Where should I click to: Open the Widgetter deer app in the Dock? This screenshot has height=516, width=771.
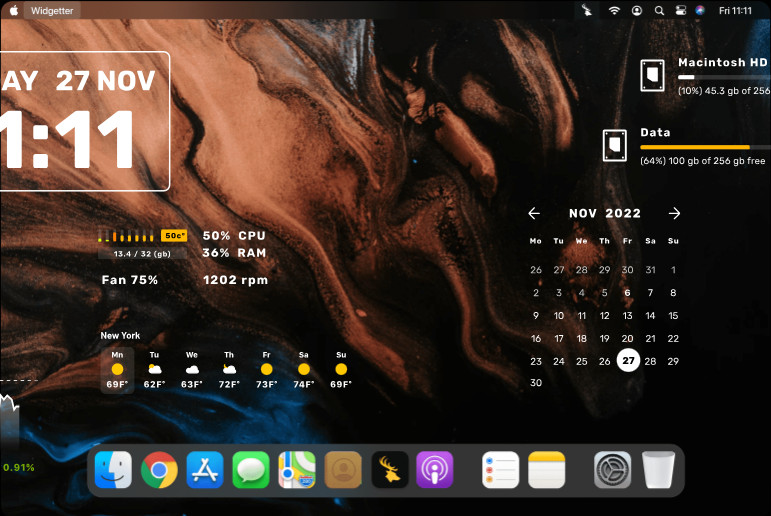point(389,470)
